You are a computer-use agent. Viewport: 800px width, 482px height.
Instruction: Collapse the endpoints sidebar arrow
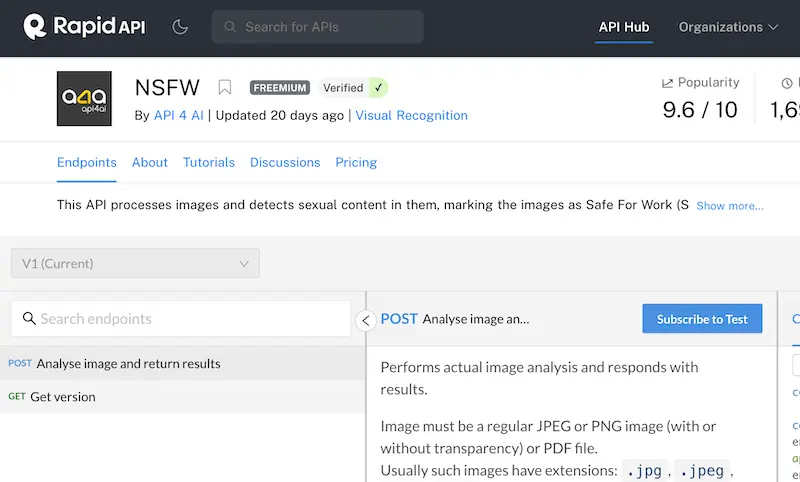[366, 321]
